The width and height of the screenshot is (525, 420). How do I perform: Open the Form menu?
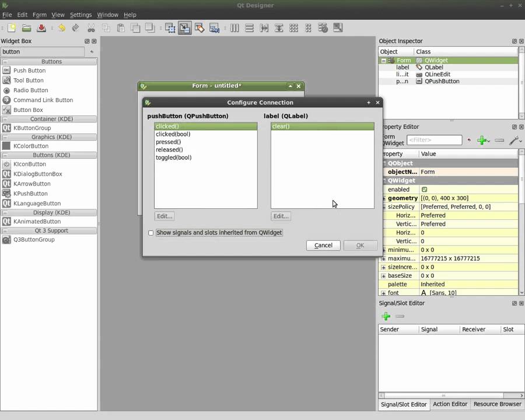coord(40,15)
